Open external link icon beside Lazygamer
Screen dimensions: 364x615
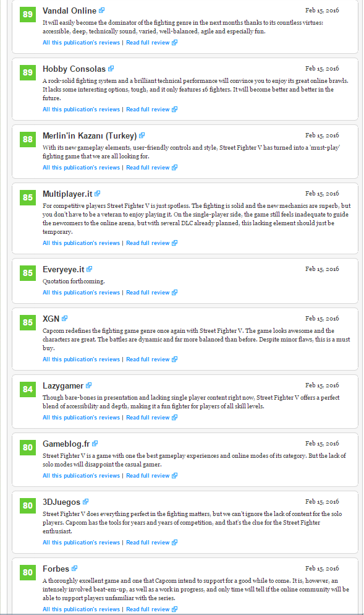[x=89, y=385]
